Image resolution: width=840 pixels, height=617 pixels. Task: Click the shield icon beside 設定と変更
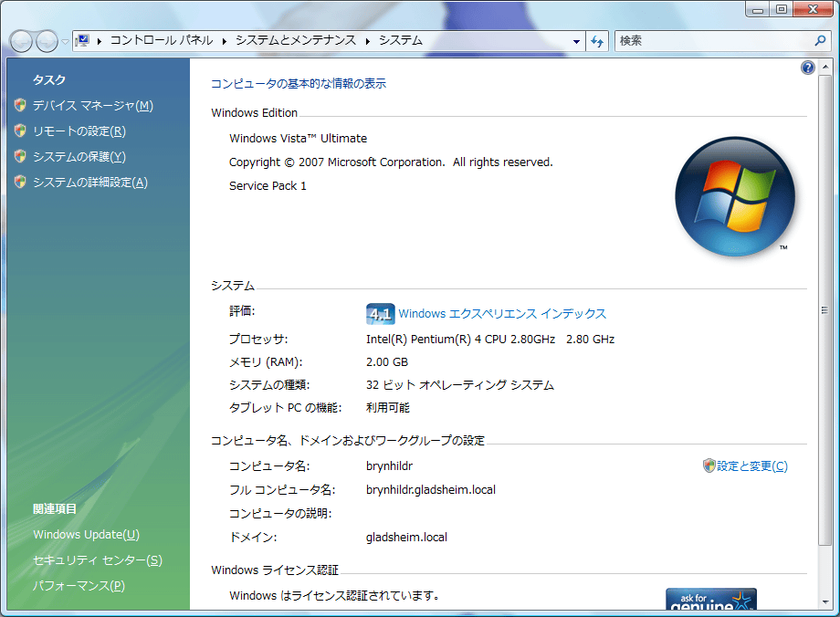[709, 466]
